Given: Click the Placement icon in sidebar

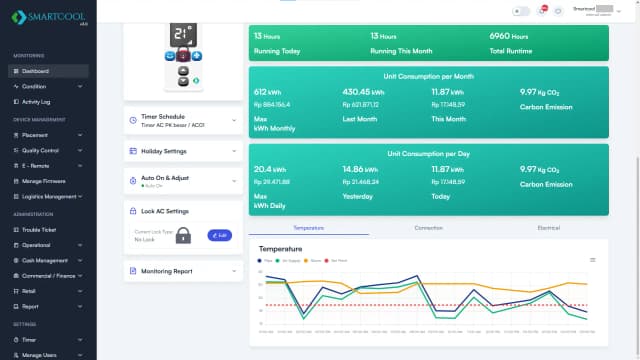Looking at the screenshot, I should 16,135.
